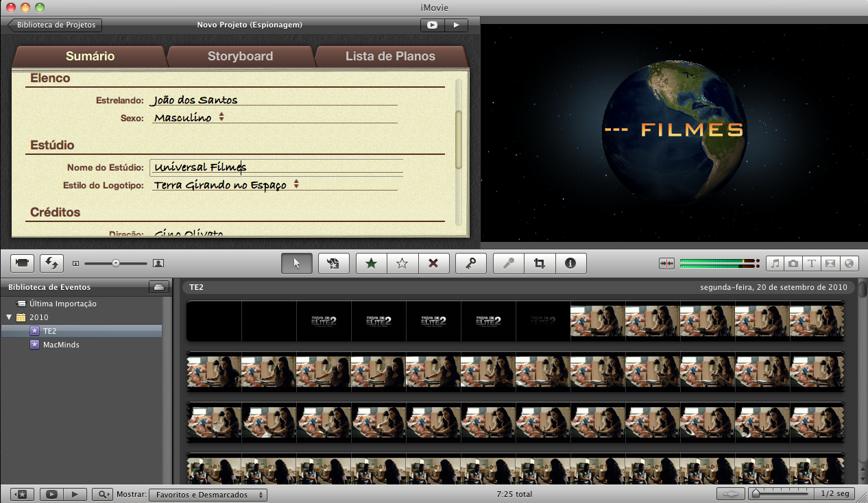This screenshot has height=503, width=868.
Task: Click the small thumbnail icon beside size slider
Action: [75, 263]
